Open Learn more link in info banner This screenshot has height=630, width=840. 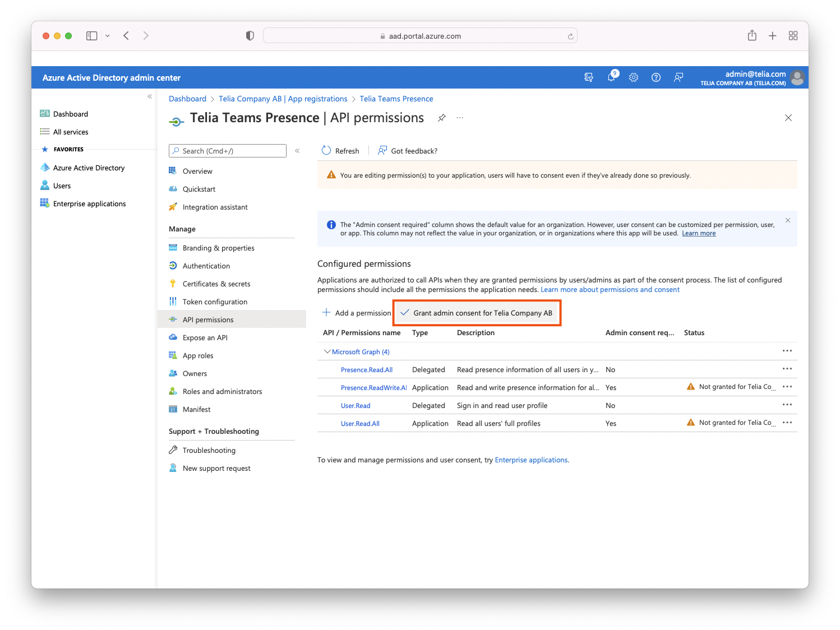[699, 233]
